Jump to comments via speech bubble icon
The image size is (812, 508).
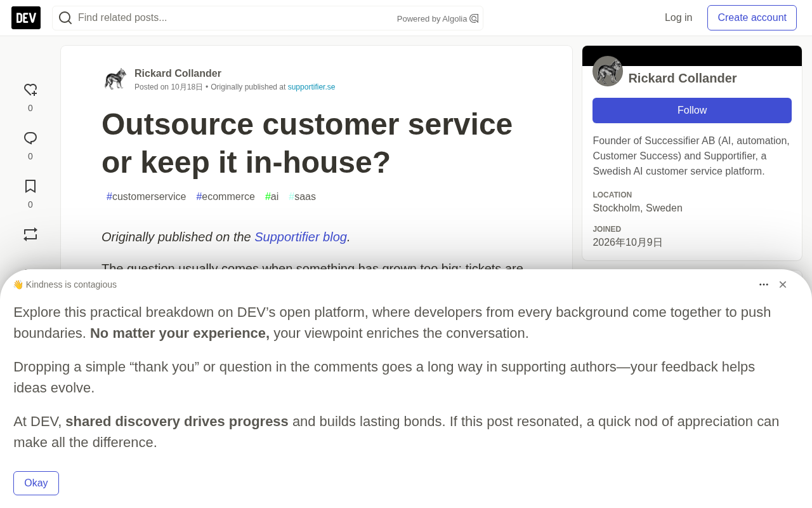click(30, 138)
